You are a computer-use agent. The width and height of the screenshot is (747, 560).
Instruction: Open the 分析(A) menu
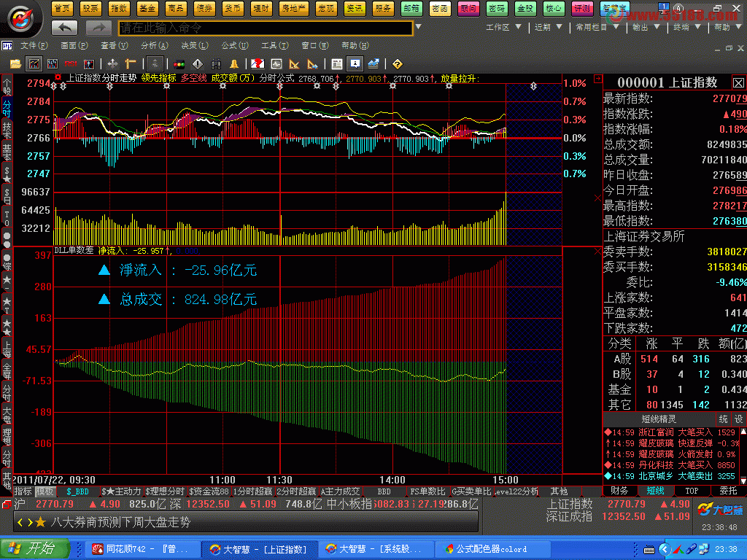(x=155, y=46)
